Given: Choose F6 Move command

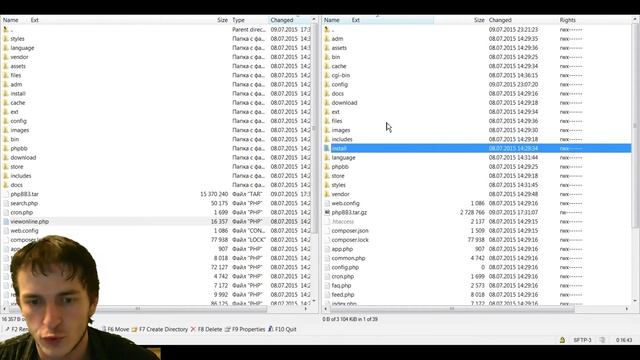Looking at the screenshot, I should coord(118,329).
